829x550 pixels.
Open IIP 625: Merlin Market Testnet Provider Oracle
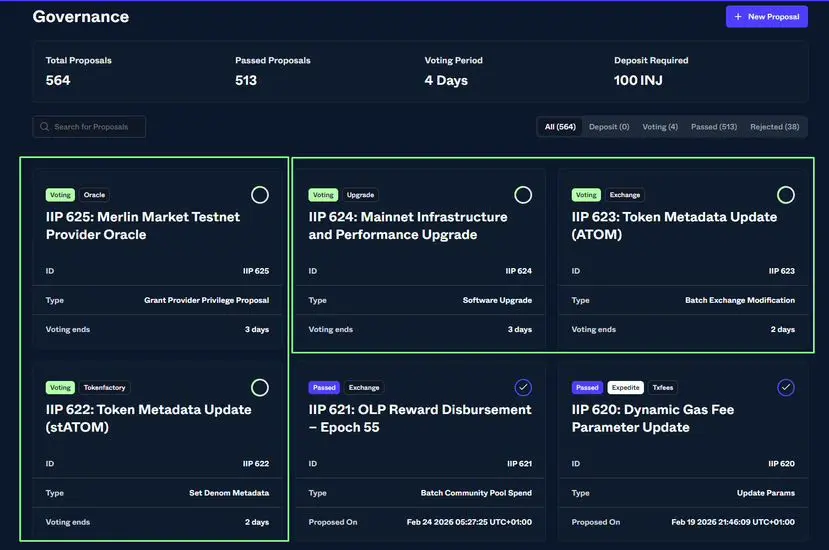click(143, 226)
